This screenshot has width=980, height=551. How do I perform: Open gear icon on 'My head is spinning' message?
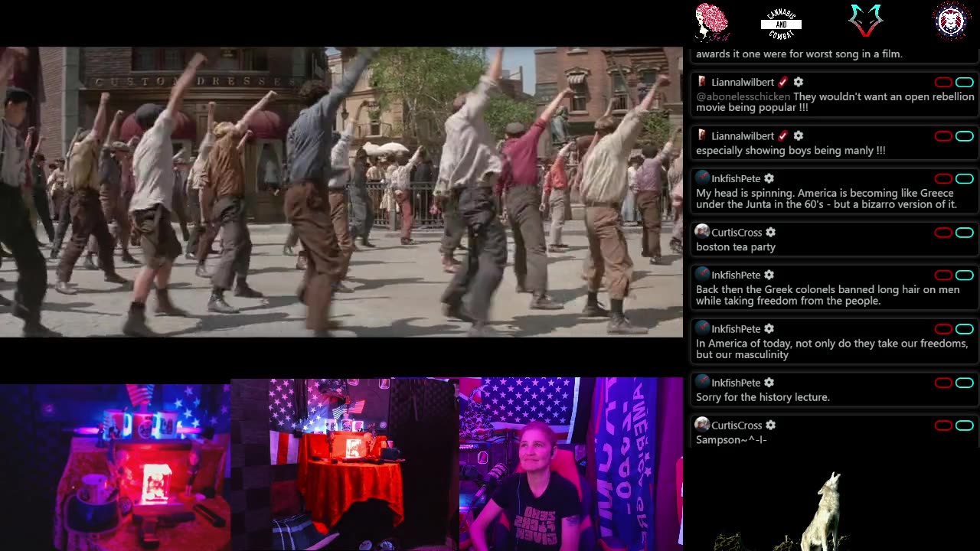point(769,178)
